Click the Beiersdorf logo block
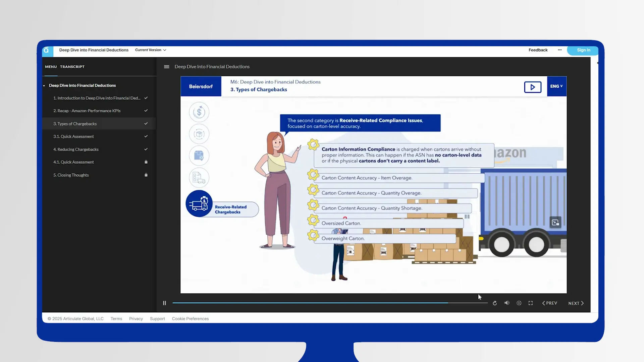This screenshot has height=362, width=644. tap(201, 86)
